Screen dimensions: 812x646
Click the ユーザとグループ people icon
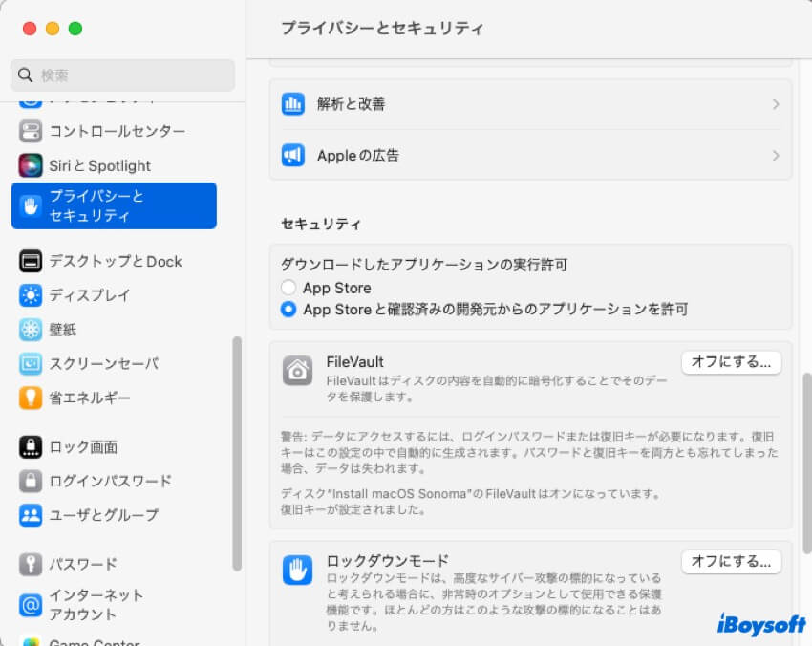(31, 515)
